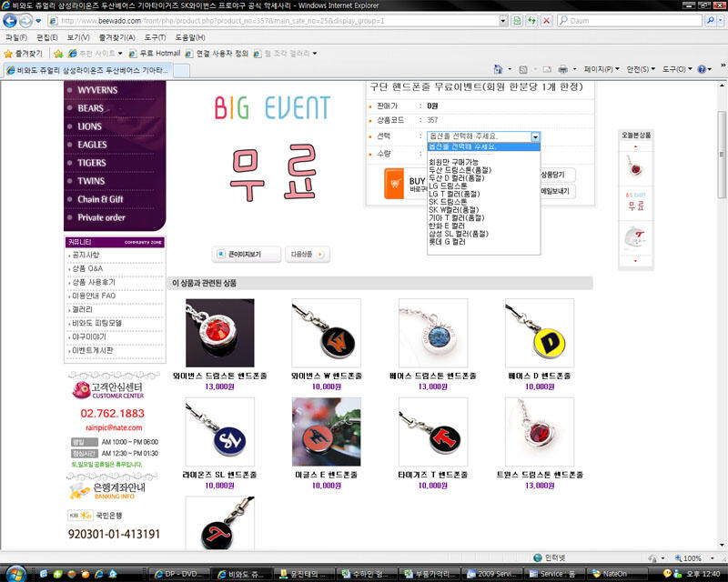Click the up arrow in 오늘본상품 panel

(635, 146)
